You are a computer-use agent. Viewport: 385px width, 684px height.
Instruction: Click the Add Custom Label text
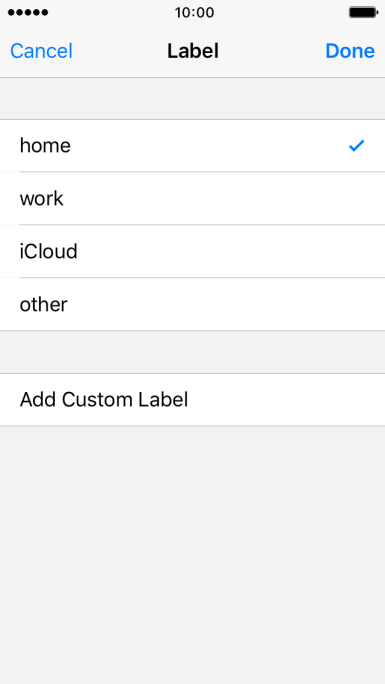coord(104,400)
